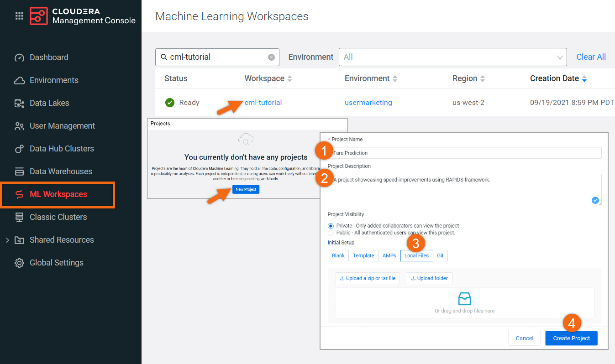
Task: Click the Data Warehouses icon
Action: [x=19, y=172]
